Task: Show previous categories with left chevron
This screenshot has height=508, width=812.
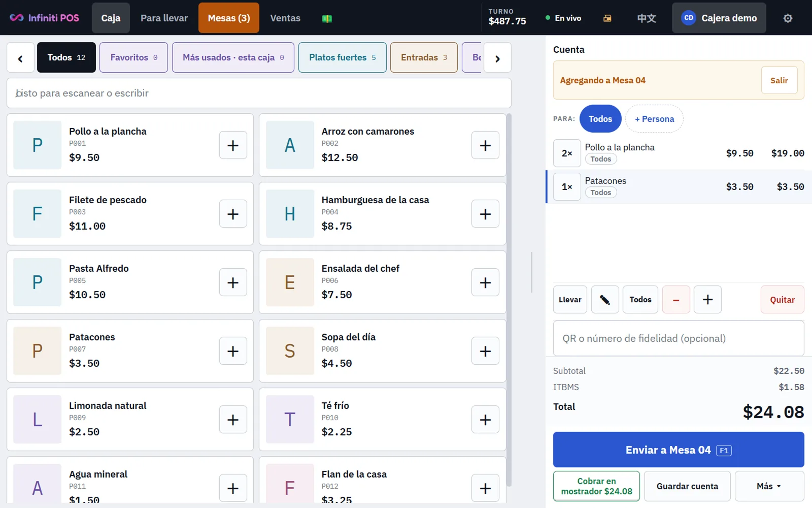Action: click(20, 58)
